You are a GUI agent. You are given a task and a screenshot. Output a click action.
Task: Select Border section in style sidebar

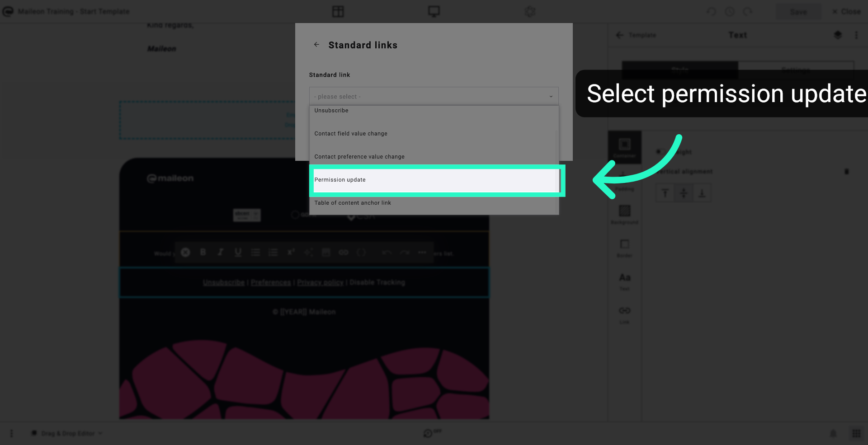point(625,248)
